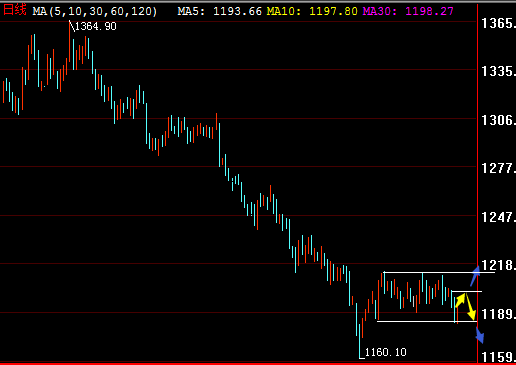Image resolution: width=516 pixels, height=365 pixels.
Task: Click the 1306 price axis label
Action: 498,120
